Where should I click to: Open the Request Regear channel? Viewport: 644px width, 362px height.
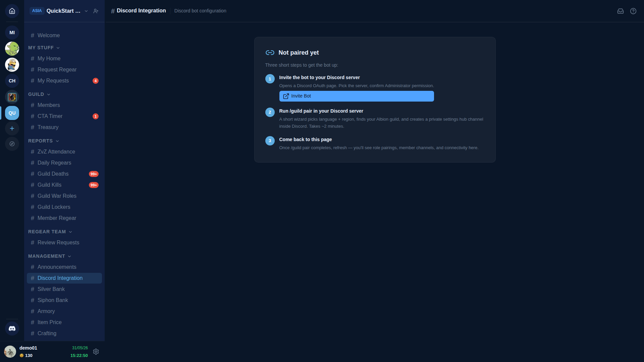point(64,69)
